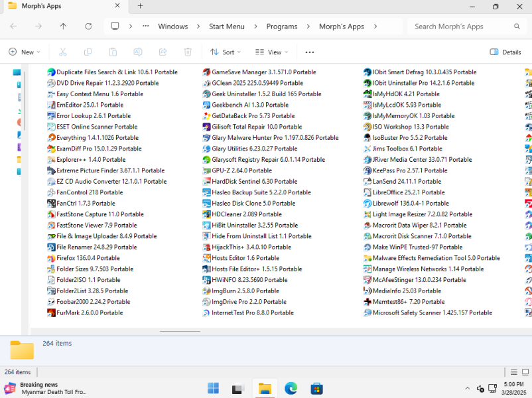Image resolution: width=532 pixels, height=398 pixels.
Task: Select the GPU-Z 2.64.0 Portable icon
Action: 206,170
